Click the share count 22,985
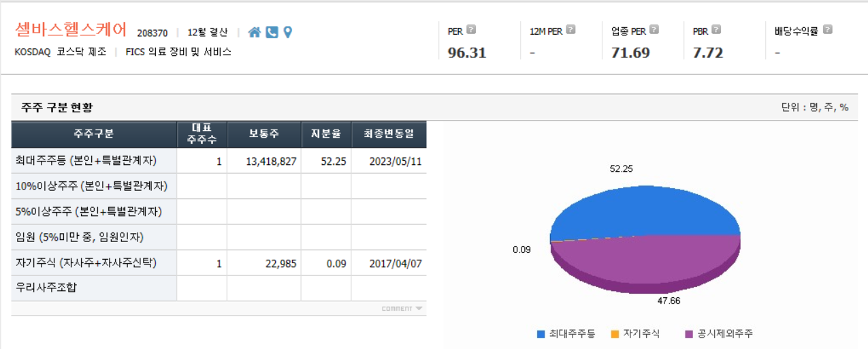 (281, 263)
